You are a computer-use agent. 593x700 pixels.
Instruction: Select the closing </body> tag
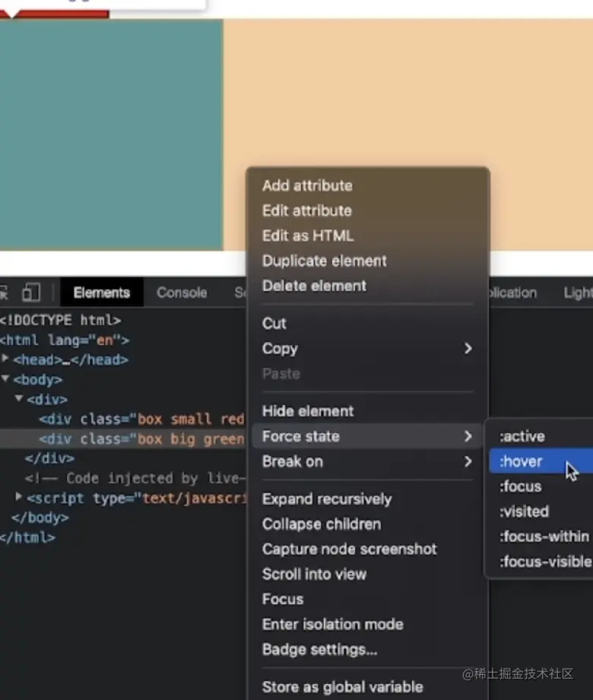(x=40, y=518)
